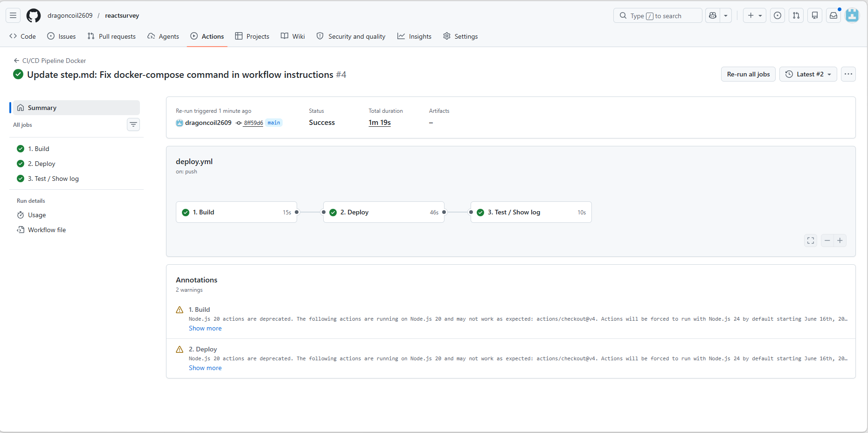
Task: Go to GitHub home via Octocat logo
Action: 34,15
